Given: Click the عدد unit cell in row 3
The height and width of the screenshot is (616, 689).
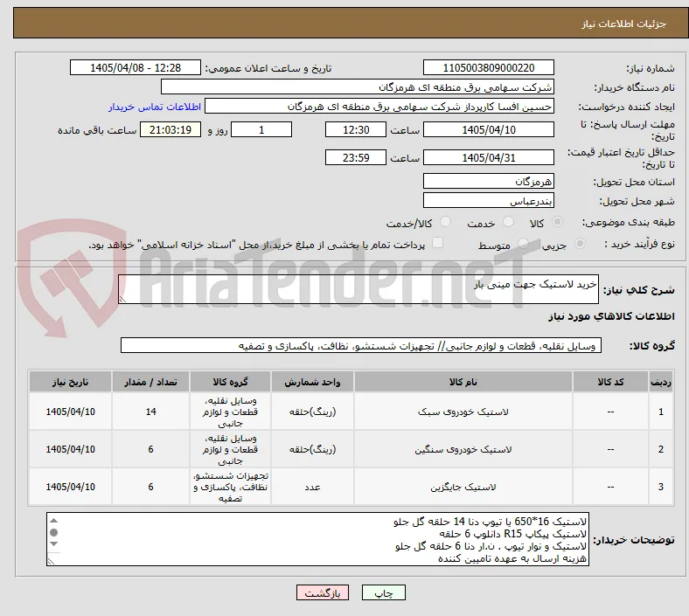Looking at the screenshot, I should pos(312,487).
